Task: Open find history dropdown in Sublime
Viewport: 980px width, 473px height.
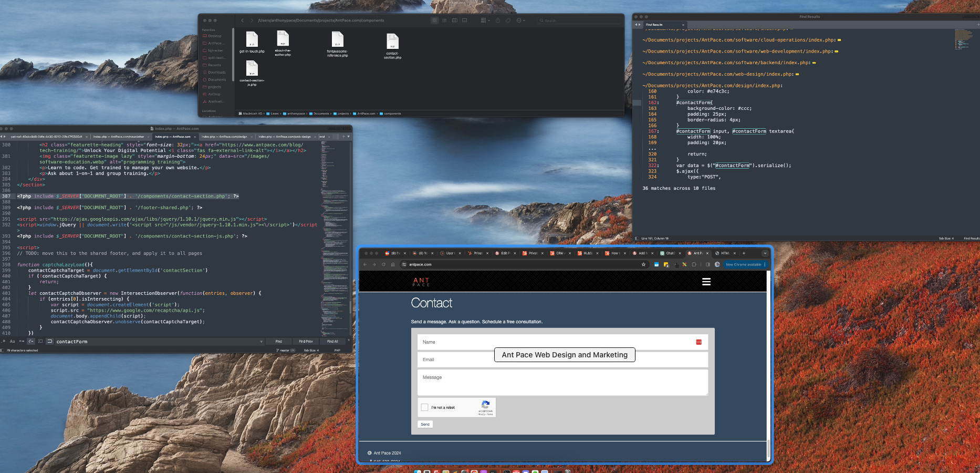Action: 261,342
